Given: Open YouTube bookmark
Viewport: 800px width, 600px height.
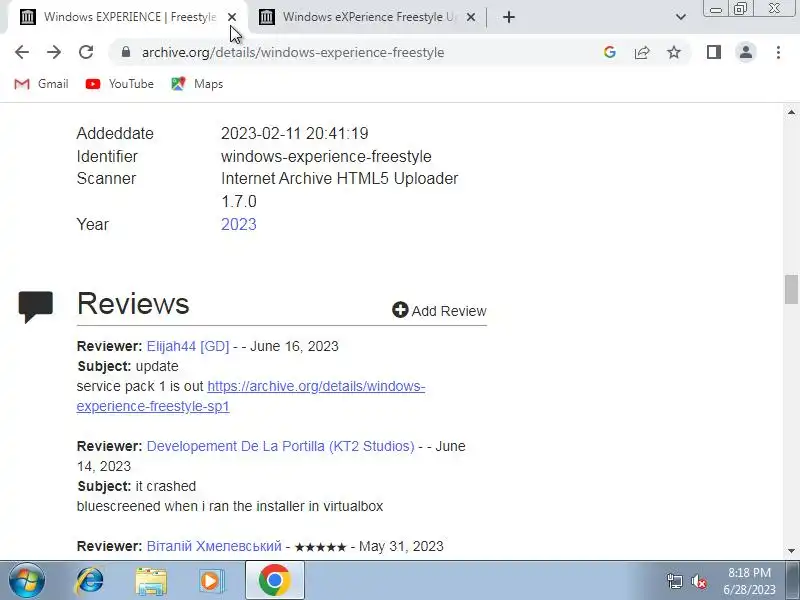Looking at the screenshot, I should click(x=119, y=84).
